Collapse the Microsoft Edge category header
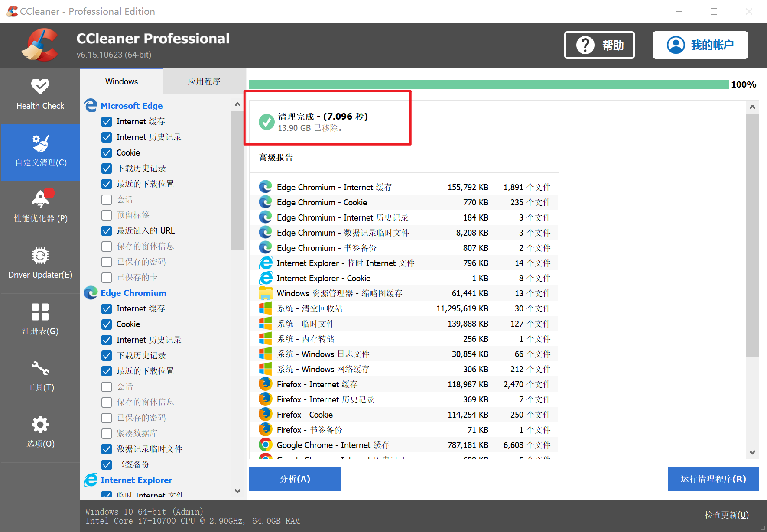 click(x=131, y=106)
